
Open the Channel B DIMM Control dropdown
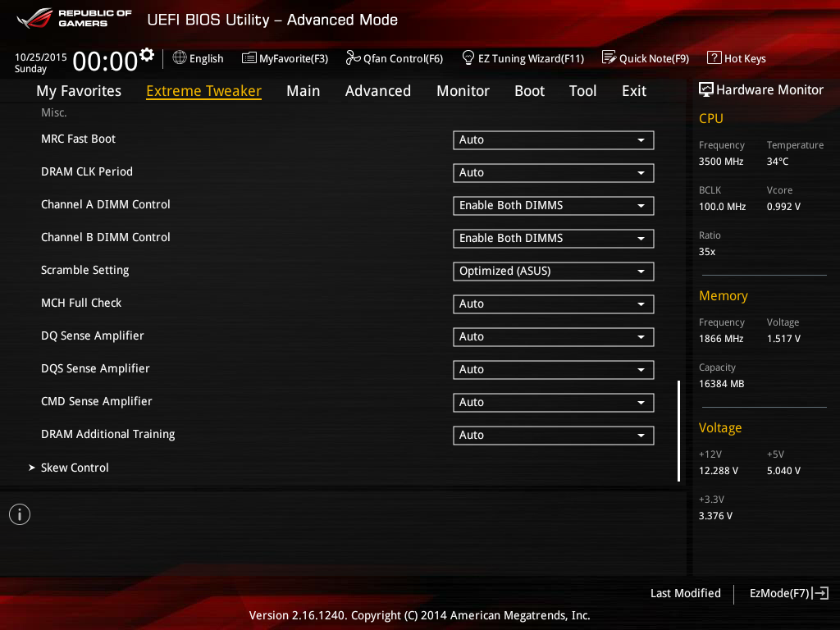click(x=554, y=239)
